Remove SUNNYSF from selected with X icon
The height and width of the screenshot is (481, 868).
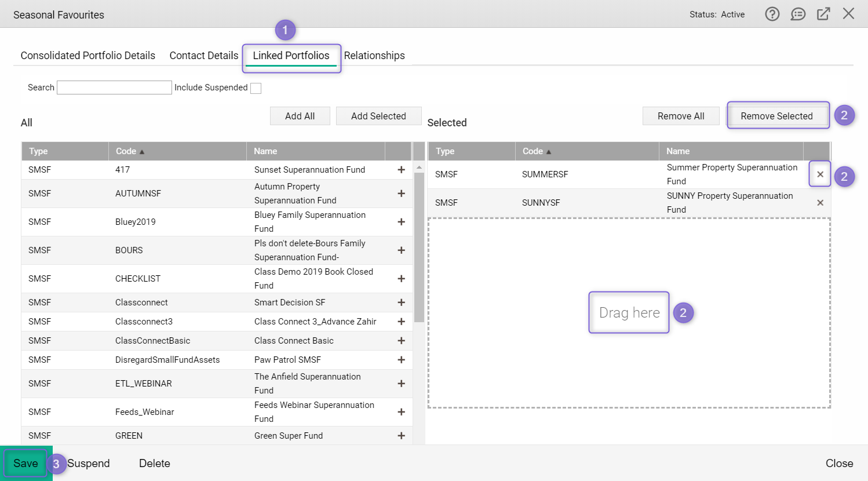tap(820, 203)
